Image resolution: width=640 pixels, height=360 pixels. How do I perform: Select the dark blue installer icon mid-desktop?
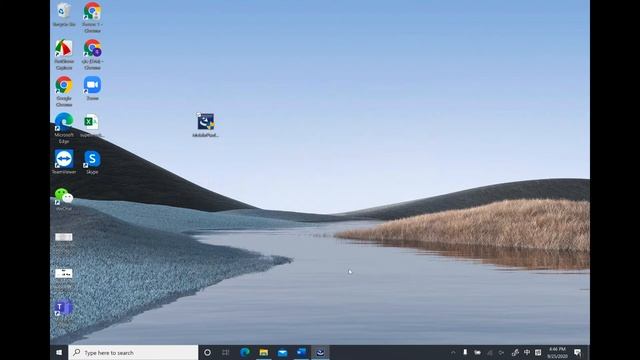205,125
